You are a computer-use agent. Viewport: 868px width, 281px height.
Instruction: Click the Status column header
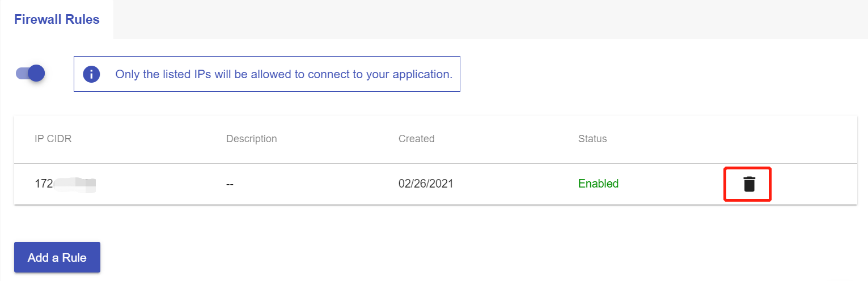click(x=592, y=139)
